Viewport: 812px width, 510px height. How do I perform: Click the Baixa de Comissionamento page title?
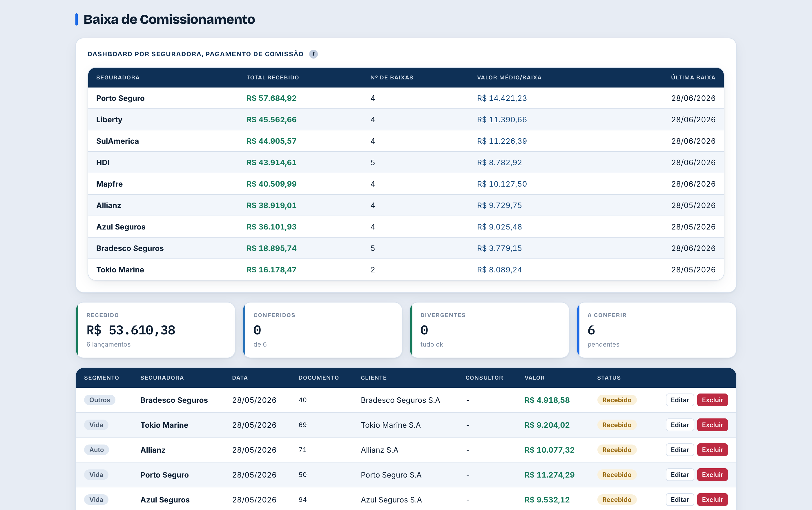(169, 19)
